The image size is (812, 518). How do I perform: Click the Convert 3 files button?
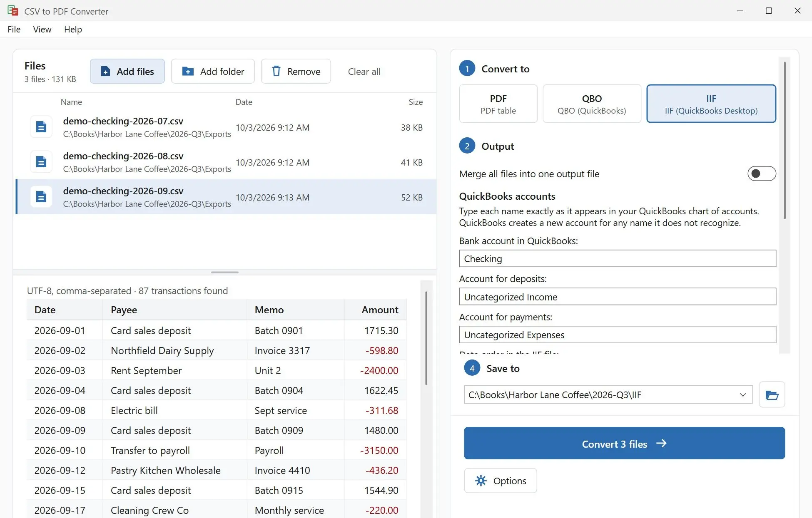(x=624, y=443)
